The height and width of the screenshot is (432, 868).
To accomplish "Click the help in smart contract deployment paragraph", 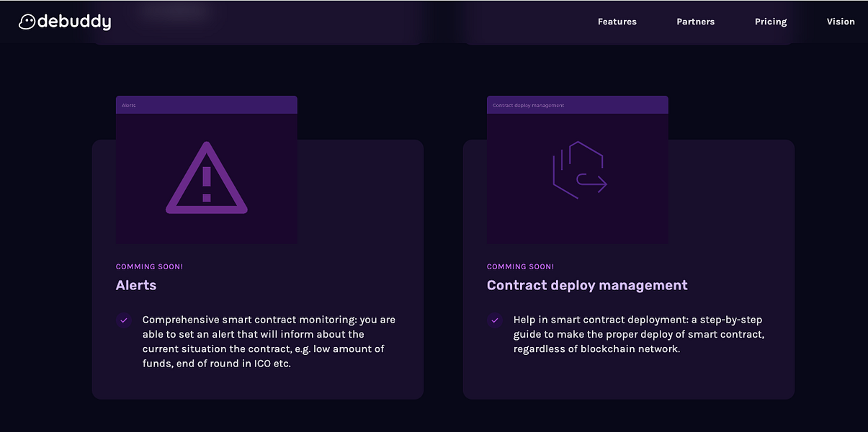I will pyautogui.click(x=639, y=334).
